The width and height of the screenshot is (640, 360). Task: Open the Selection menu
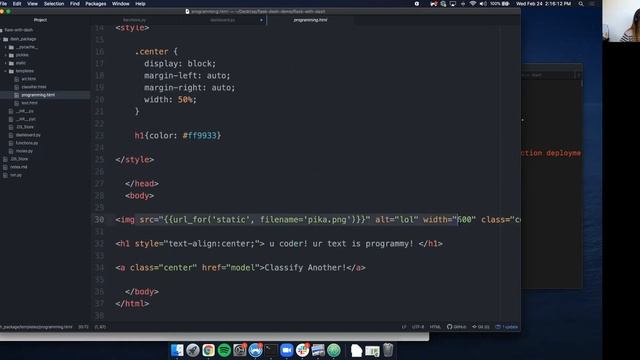tap(54, 4)
